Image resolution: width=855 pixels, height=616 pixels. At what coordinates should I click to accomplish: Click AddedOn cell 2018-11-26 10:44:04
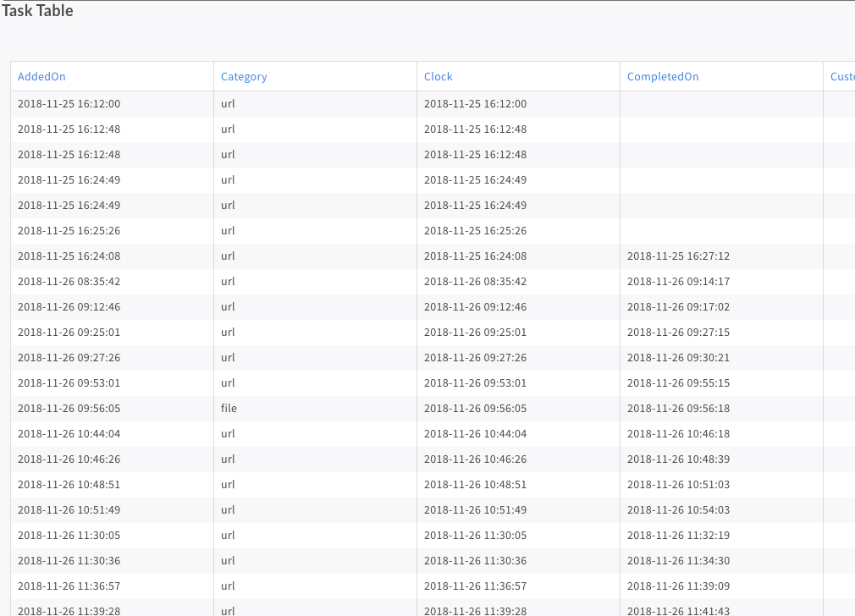pos(69,434)
